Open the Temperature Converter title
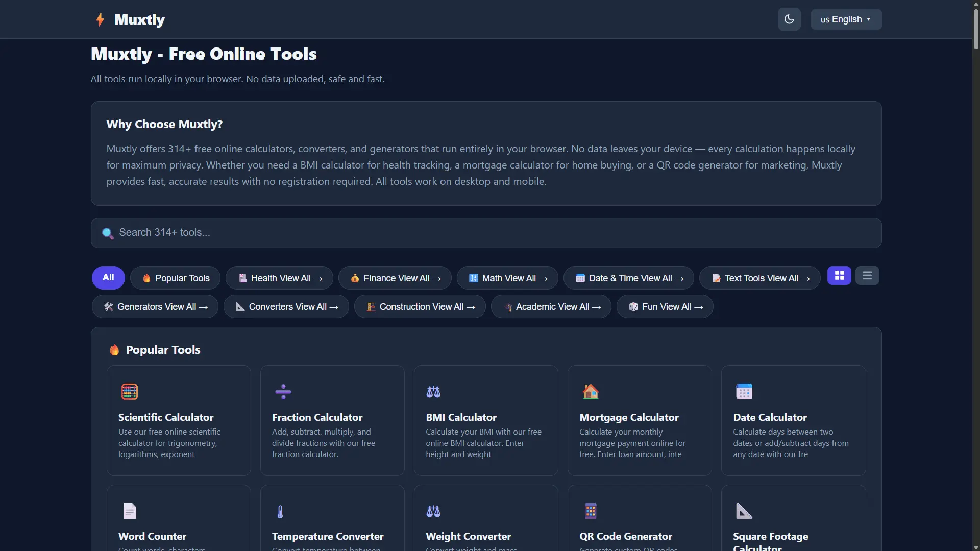 pos(328,536)
